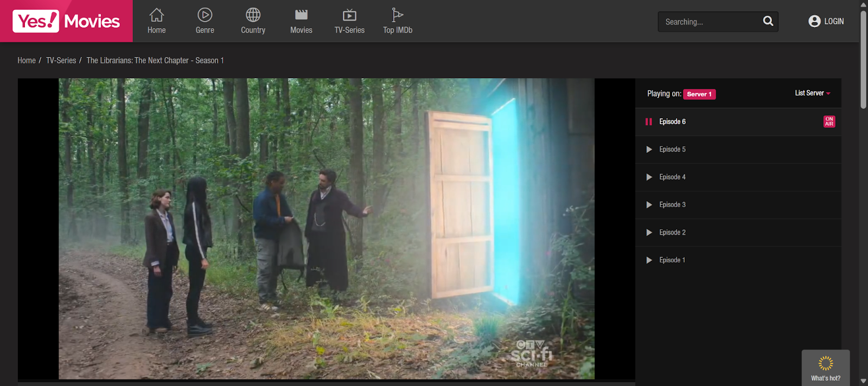Click the video player frame
868x386 pixels.
327,229
